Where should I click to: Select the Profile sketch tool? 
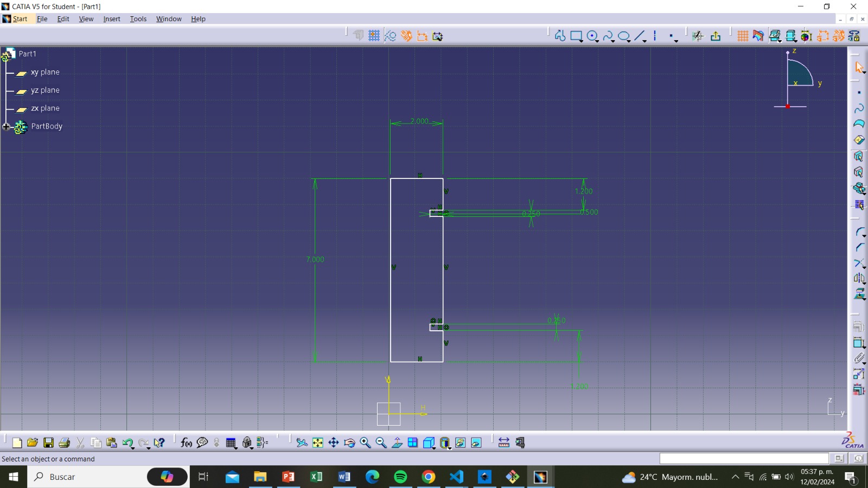tap(560, 36)
